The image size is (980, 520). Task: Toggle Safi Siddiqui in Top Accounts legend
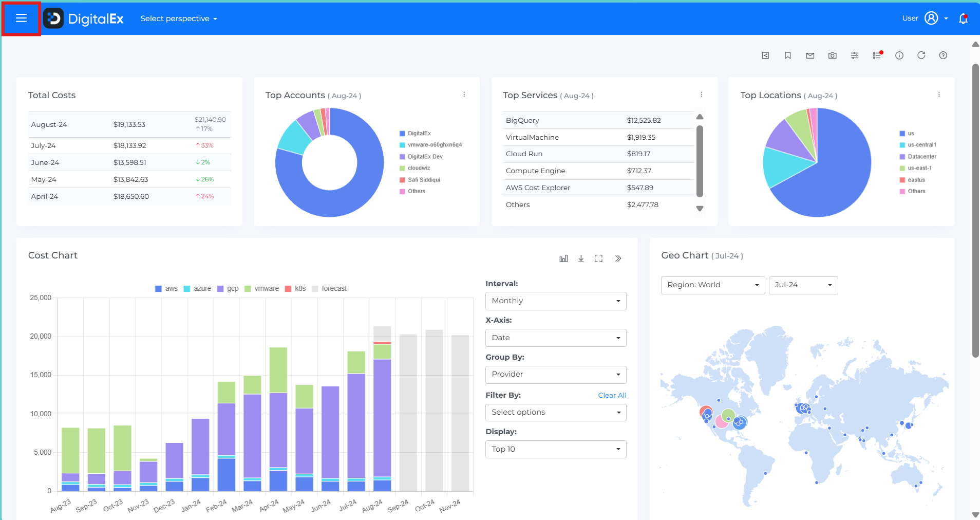click(420, 180)
